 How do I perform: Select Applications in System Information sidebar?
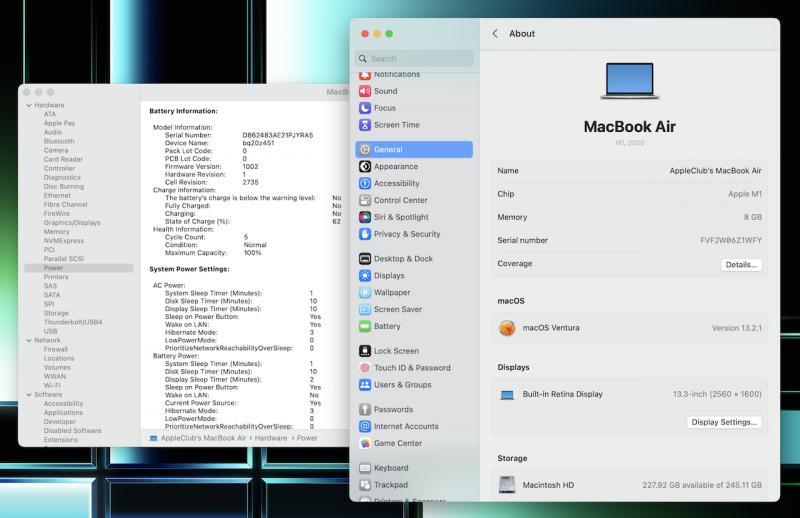[x=63, y=412]
